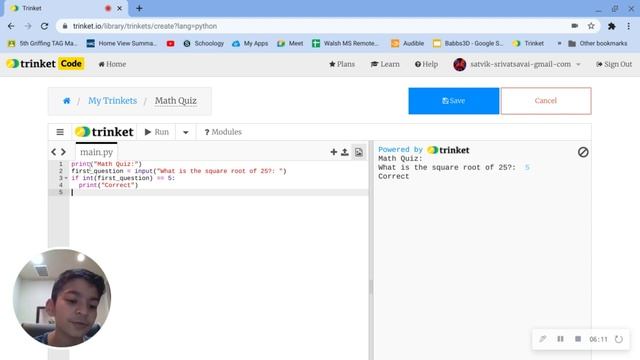Image resolution: width=640 pixels, height=360 pixels.
Task: Open the Help menu
Action: [x=426, y=64]
